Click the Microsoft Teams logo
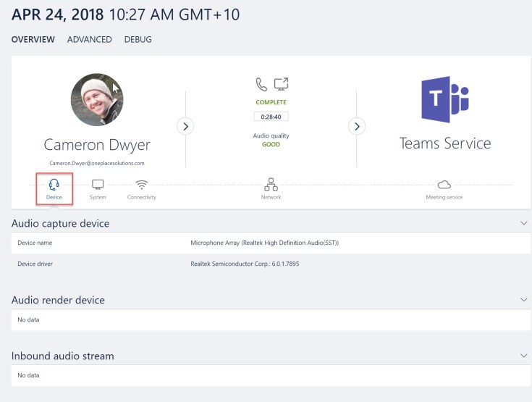 coord(444,99)
